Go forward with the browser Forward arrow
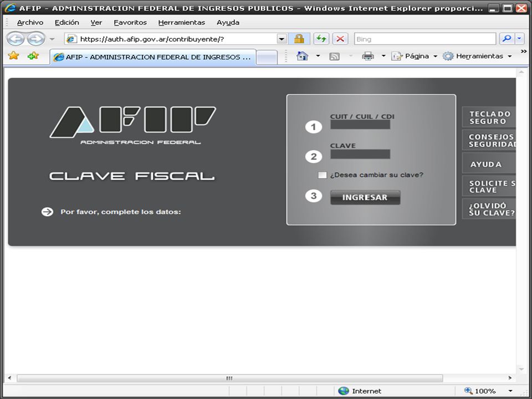 36,39
